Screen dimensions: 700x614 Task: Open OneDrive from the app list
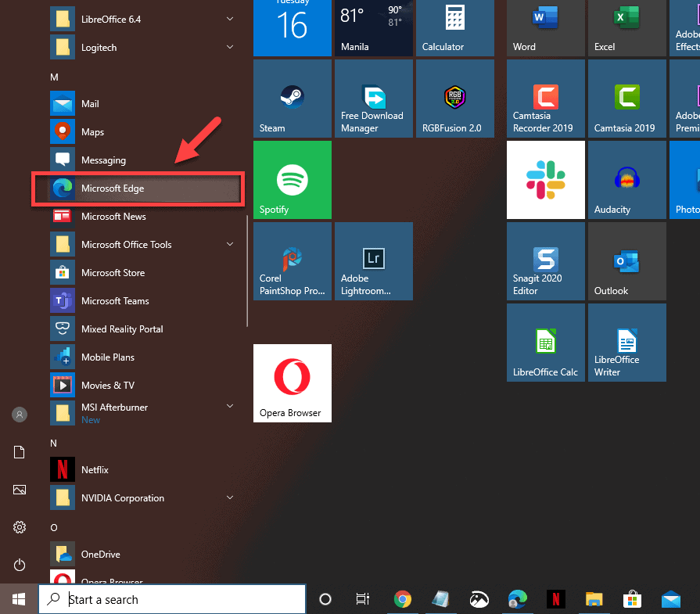pos(143,554)
